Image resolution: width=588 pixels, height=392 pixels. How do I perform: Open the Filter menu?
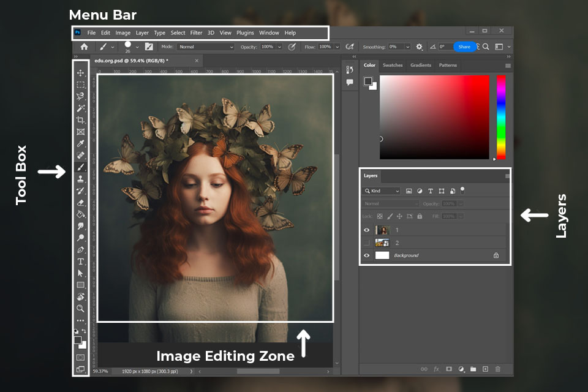point(196,32)
